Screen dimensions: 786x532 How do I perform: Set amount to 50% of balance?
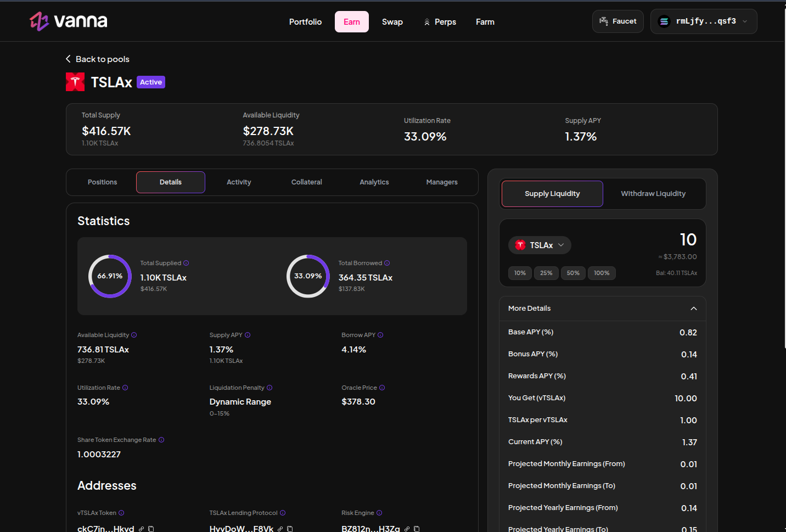point(573,273)
